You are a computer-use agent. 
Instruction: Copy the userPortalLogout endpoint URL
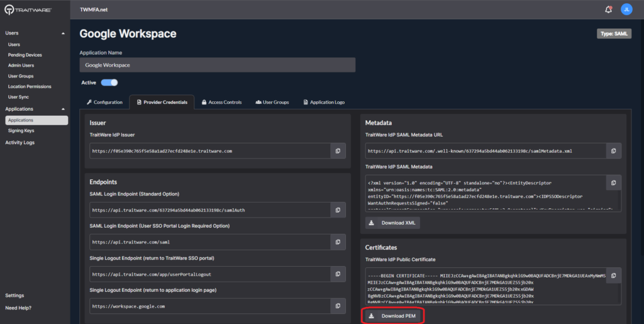(338, 274)
